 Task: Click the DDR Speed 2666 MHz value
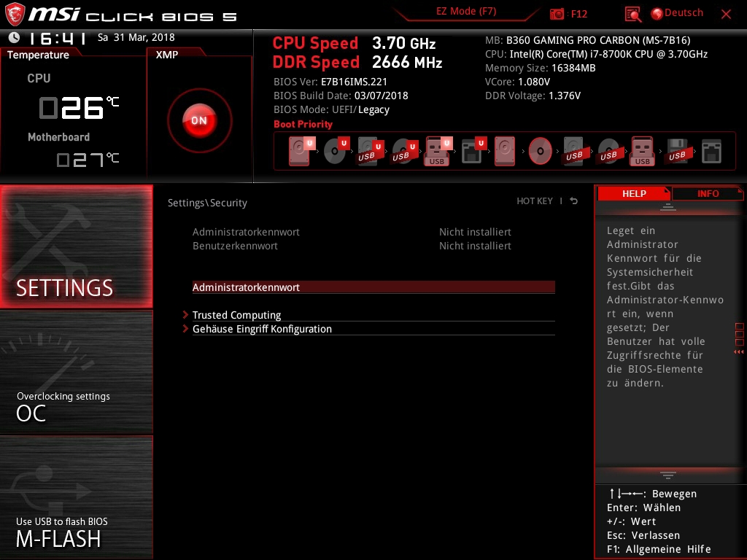pos(407,62)
